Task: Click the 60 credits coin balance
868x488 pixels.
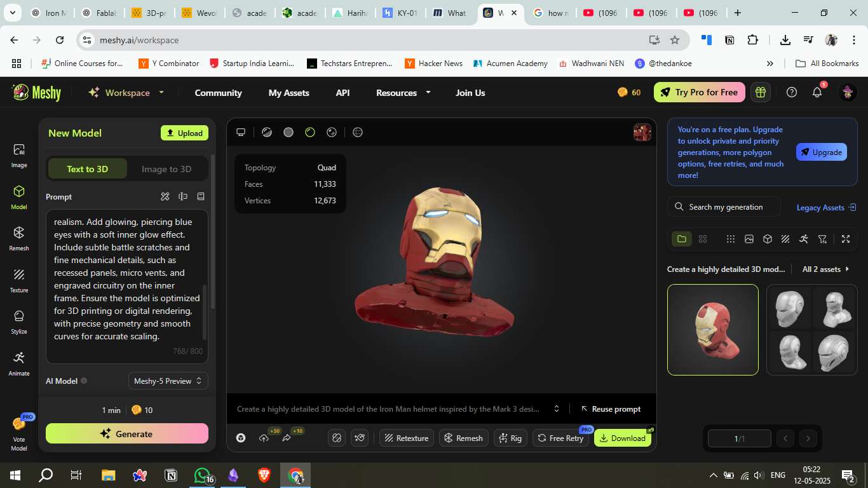Action: 629,93
